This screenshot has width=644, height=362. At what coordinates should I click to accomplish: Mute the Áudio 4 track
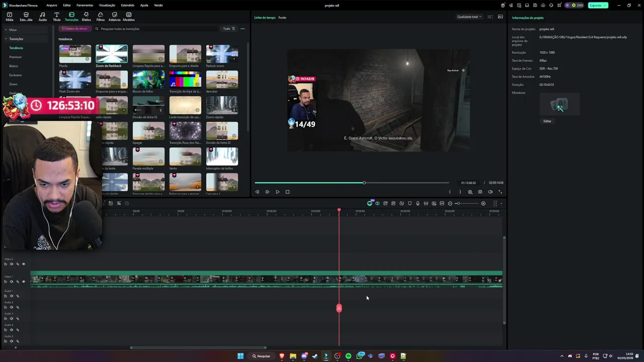12,330
